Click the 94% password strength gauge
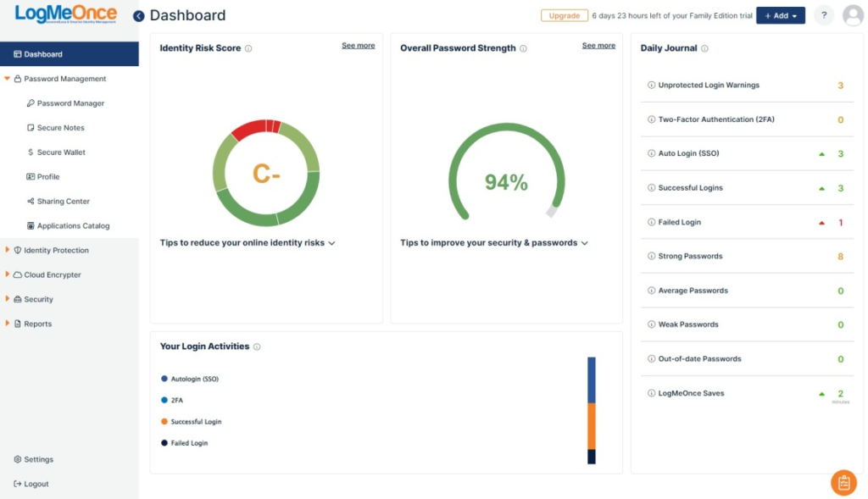 click(506, 181)
